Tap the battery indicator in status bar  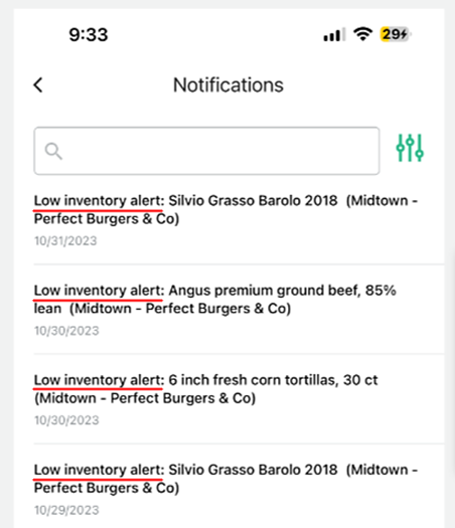coord(395,34)
